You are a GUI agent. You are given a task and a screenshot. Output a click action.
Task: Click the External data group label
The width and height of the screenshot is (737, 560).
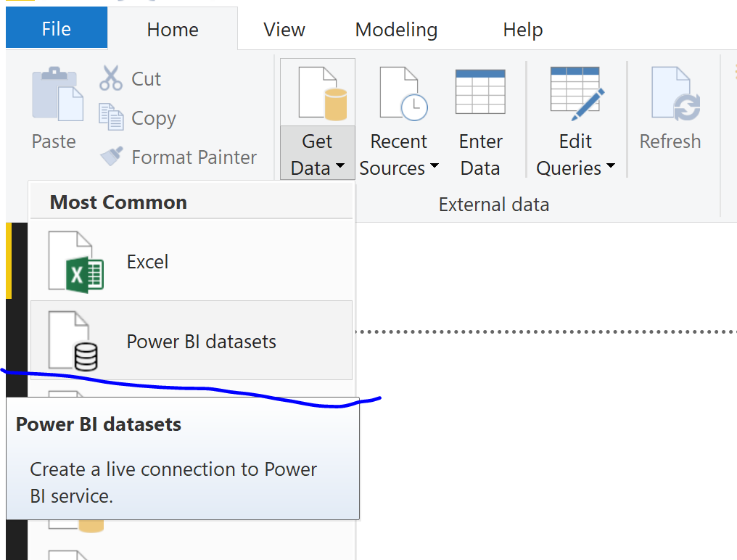pyautogui.click(x=493, y=205)
